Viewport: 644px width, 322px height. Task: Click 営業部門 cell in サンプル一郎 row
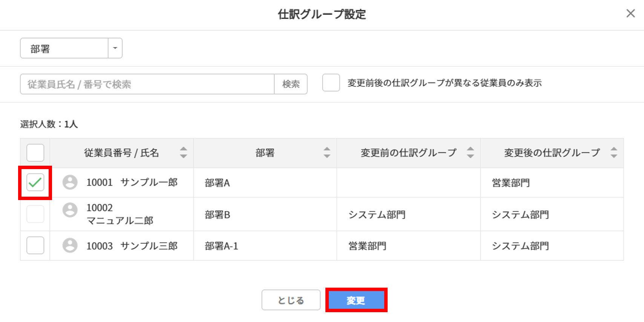click(x=511, y=183)
